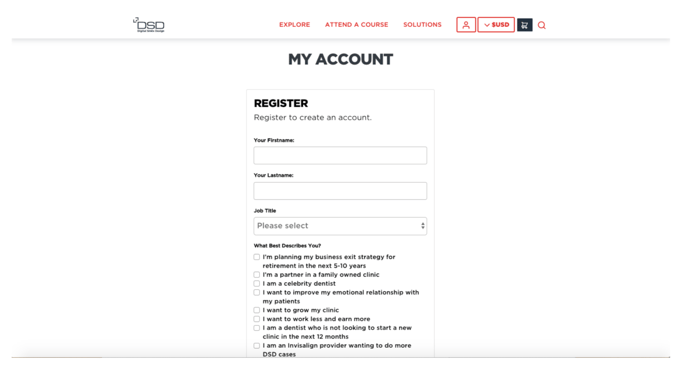Open the Job Title dropdown

(340, 226)
